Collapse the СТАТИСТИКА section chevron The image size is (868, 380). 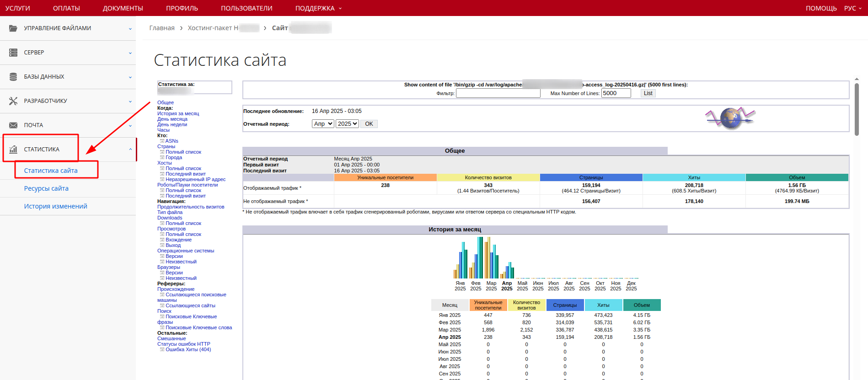(x=130, y=149)
